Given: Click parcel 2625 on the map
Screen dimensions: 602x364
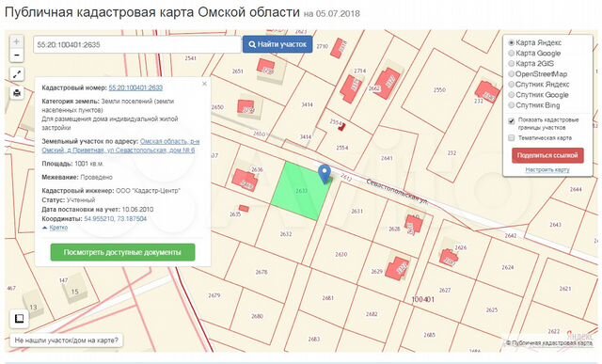Looking at the screenshot, I should (491, 309).
